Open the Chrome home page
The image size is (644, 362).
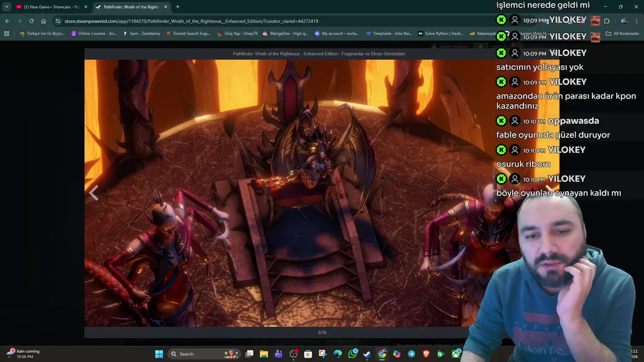click(43, 21)
